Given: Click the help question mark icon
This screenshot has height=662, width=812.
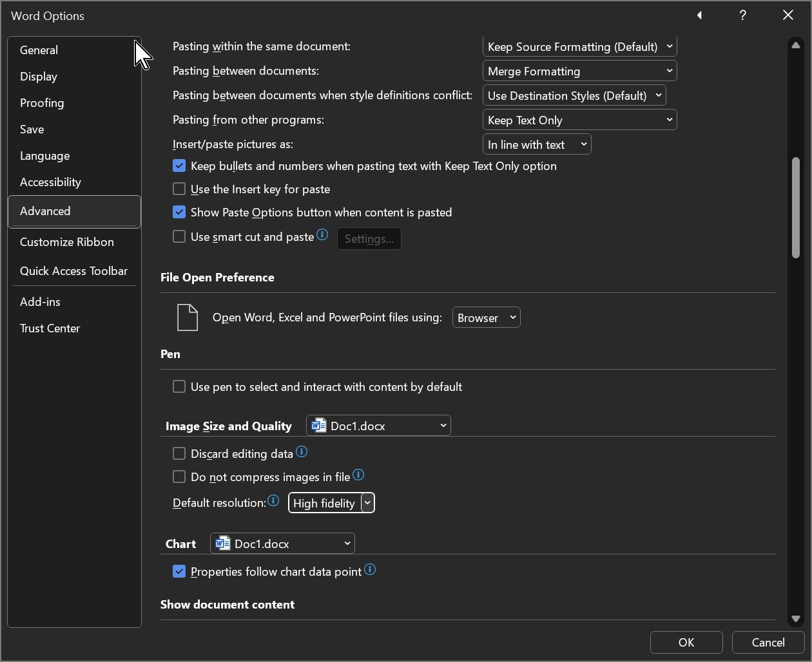Looking at the screenshot, I should (x=742, y=15).
